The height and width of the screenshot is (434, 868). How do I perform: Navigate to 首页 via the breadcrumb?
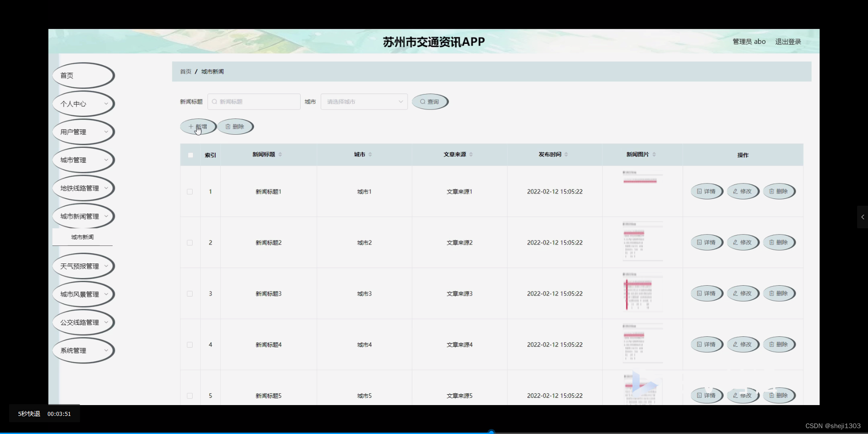(185, 71)
